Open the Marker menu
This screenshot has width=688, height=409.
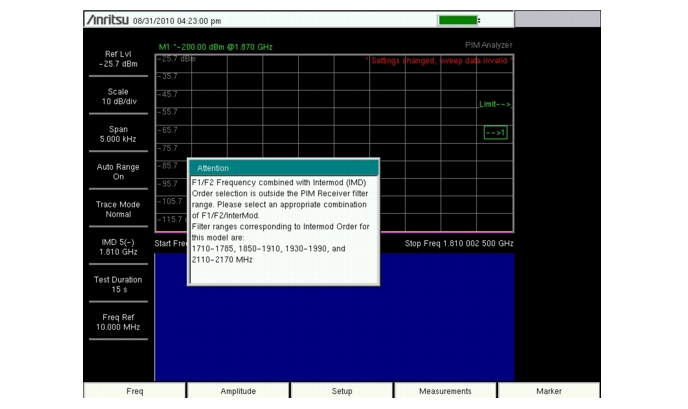coord(548,392)
